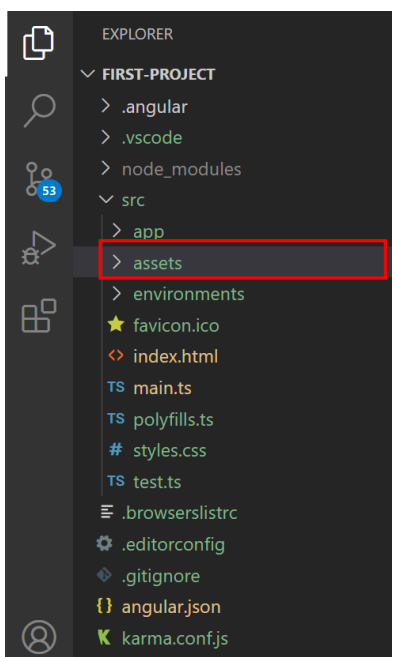Open the Accounts icon in the activity bar
The height and width of the screenshot is (657, 396).
coord(39,637)
